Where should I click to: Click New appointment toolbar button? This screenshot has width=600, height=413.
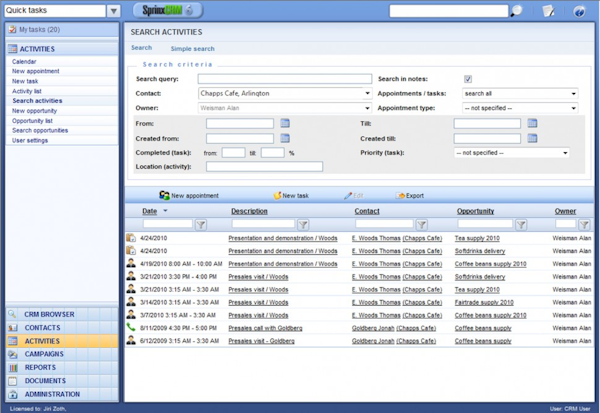pos(189,196)
